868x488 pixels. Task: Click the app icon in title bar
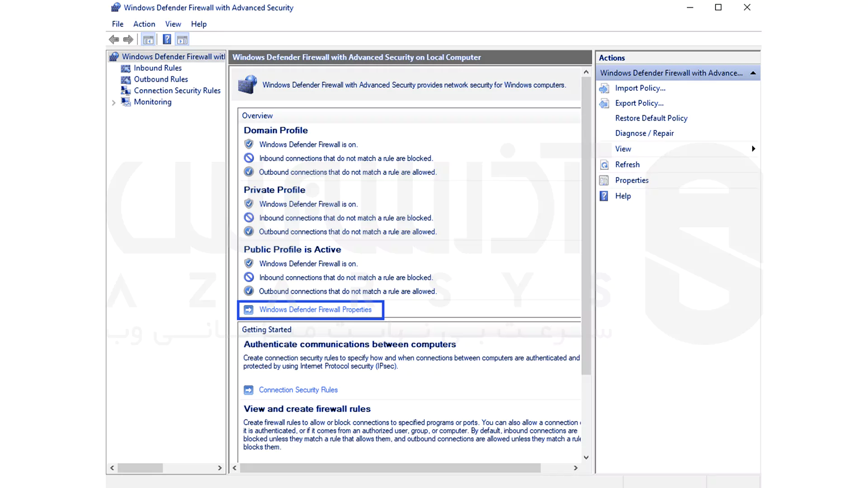point(116,7)
